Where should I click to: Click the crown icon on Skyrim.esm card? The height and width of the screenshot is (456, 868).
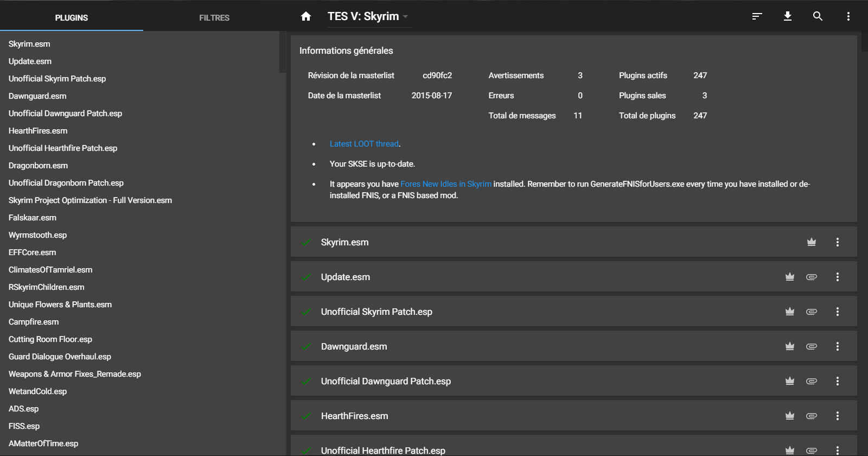812,242
